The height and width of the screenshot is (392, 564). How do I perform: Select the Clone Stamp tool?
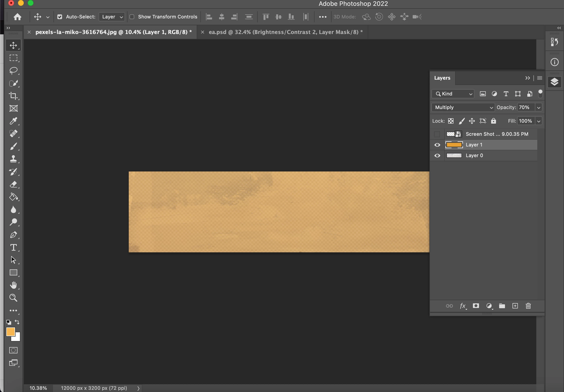tap(13, 159)
